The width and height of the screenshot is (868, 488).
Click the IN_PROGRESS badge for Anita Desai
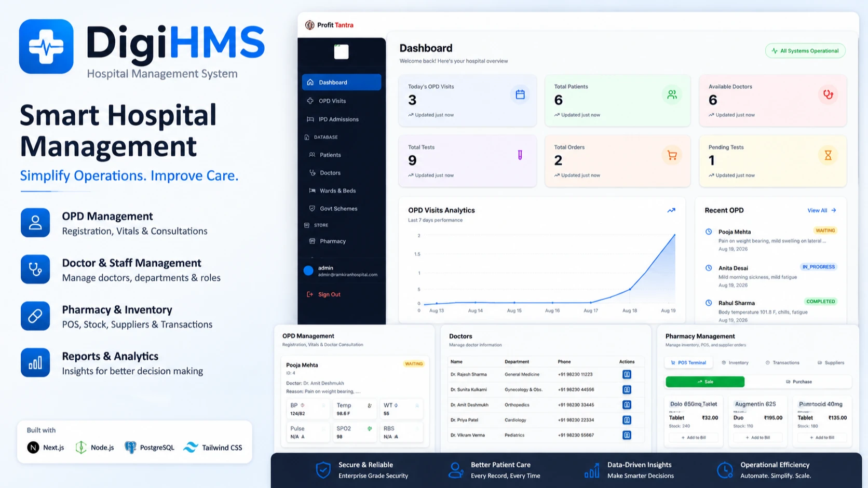point(819,267)
